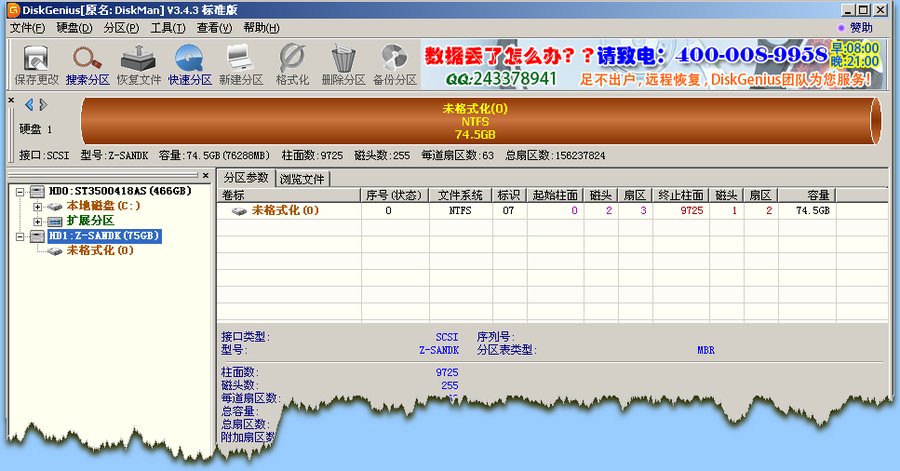
Task: Open the 工具(T) menu
Action: coord(168,28)
